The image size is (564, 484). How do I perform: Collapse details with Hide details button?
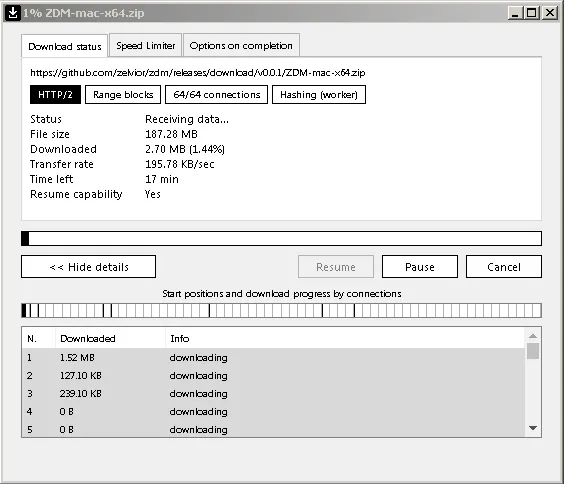(88, 267)
